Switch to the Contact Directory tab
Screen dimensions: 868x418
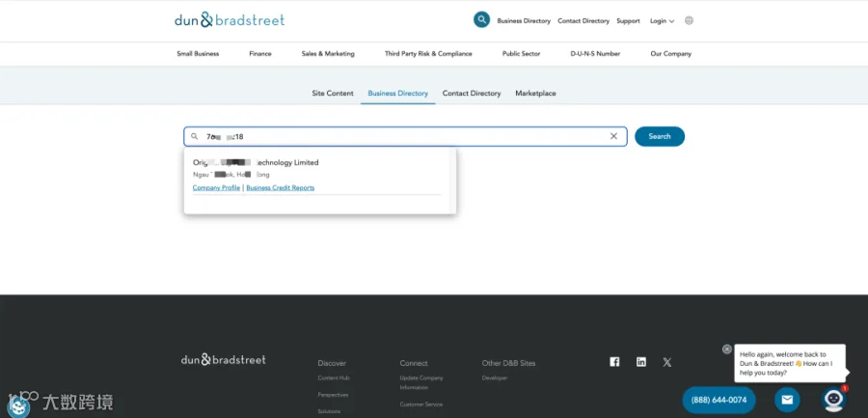coord(472,93)
